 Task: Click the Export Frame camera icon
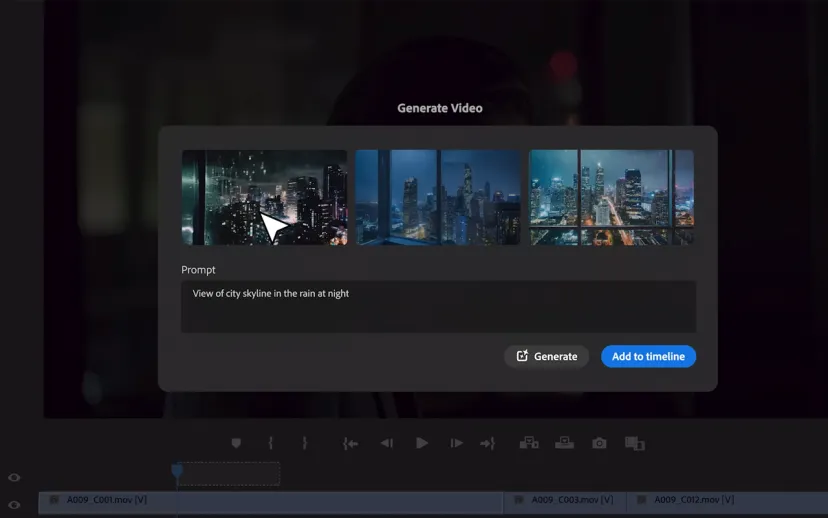[599, 443]
